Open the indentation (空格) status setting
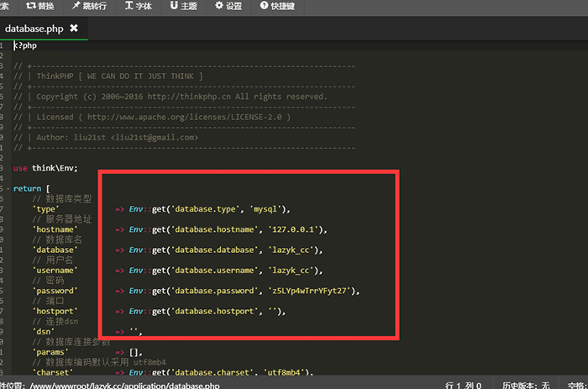Screen dimensions: 588x389 click(575, 384)
